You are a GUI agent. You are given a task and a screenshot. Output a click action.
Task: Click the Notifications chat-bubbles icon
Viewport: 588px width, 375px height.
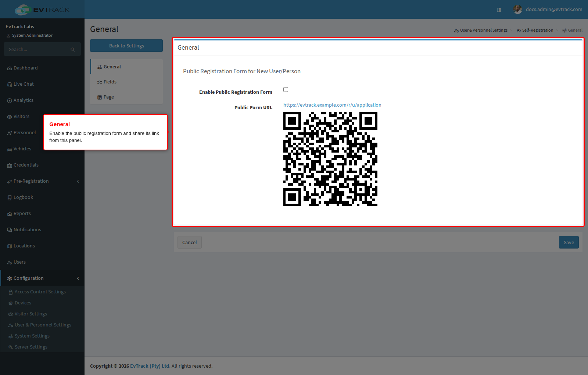point(10,230)
